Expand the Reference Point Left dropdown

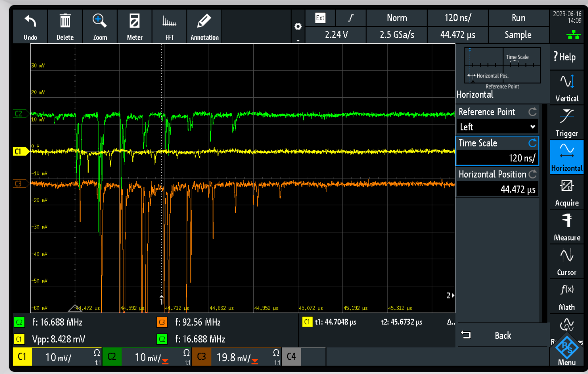(497, 127)
